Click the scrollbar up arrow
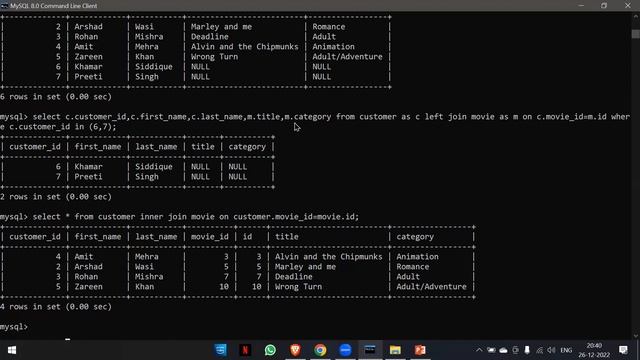640x360 pixels. click(636, 16)
